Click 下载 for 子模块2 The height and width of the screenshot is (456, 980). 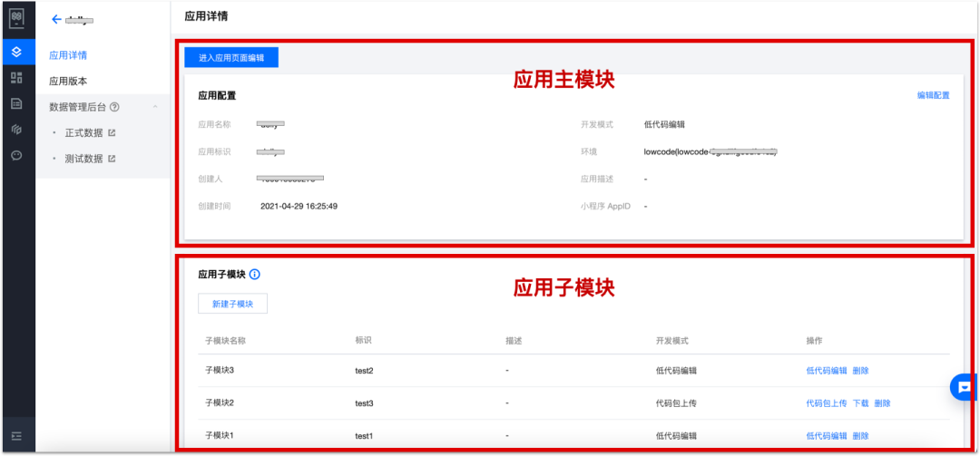point(860,403)
